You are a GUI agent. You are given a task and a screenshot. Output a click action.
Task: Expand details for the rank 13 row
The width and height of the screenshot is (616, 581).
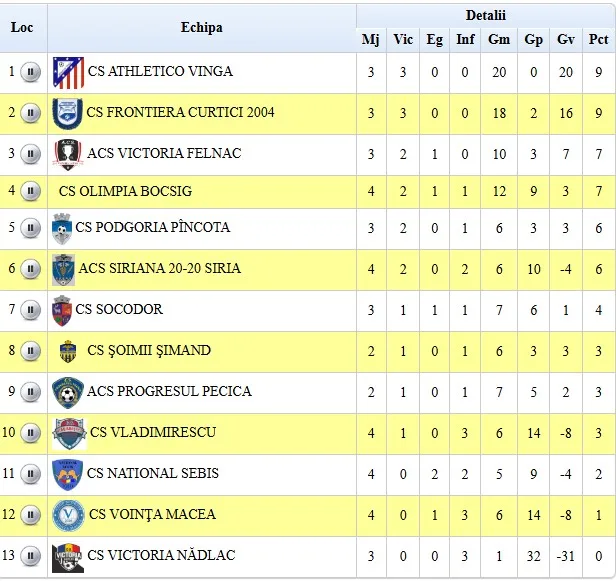(31, 556)
